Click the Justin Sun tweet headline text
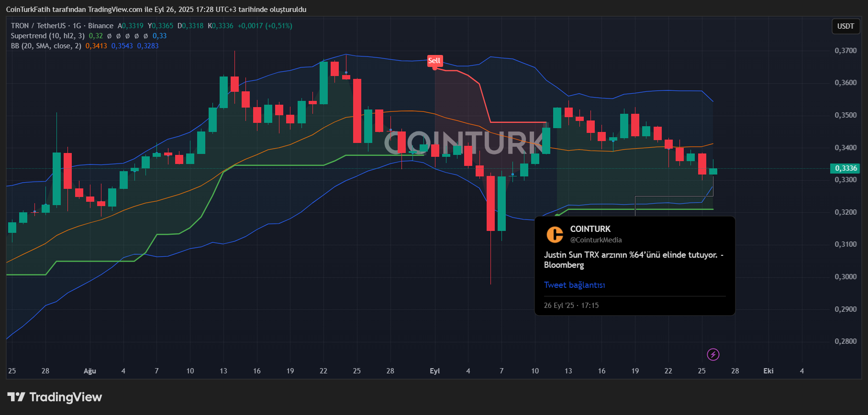Viewport: 868px width, 415px height. point(633,260)
